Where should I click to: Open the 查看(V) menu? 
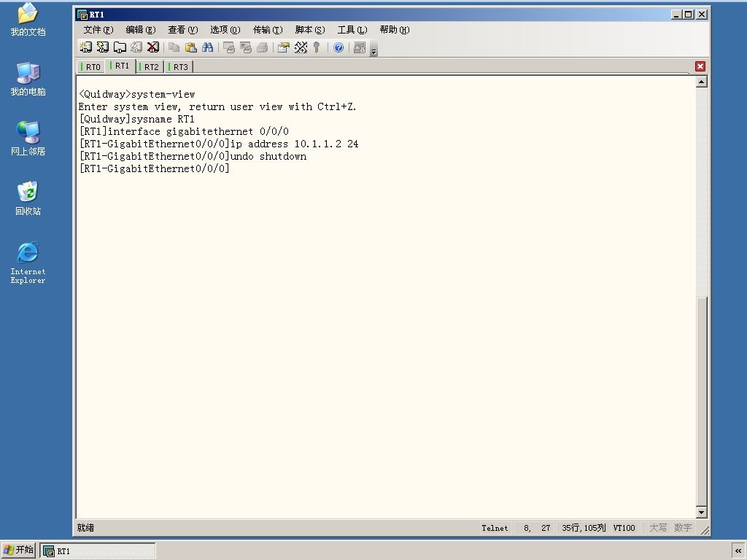(183, 29)
